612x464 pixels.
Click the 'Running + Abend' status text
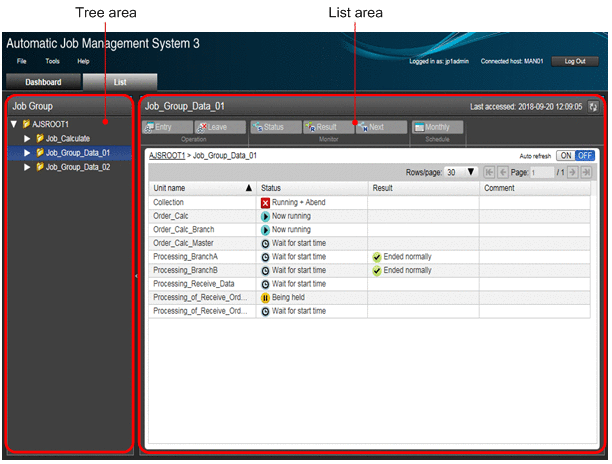[x=299, y=203]
